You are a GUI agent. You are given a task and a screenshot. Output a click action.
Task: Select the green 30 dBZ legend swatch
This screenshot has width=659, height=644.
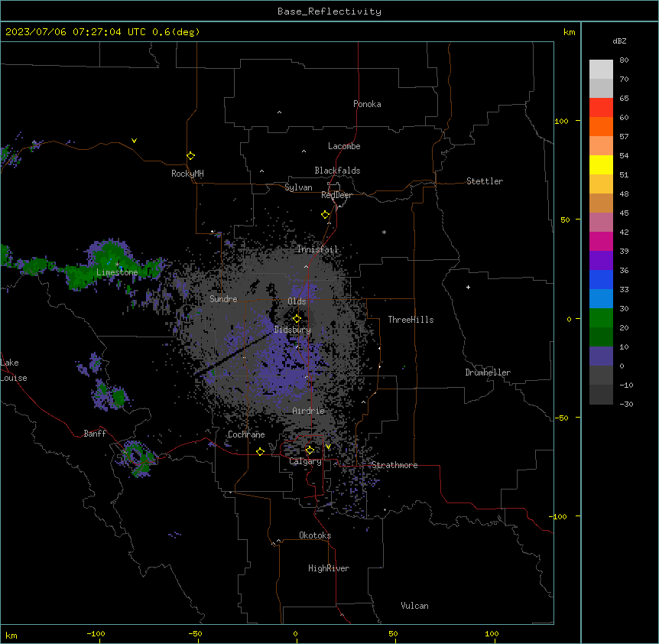tap(601, 318)
